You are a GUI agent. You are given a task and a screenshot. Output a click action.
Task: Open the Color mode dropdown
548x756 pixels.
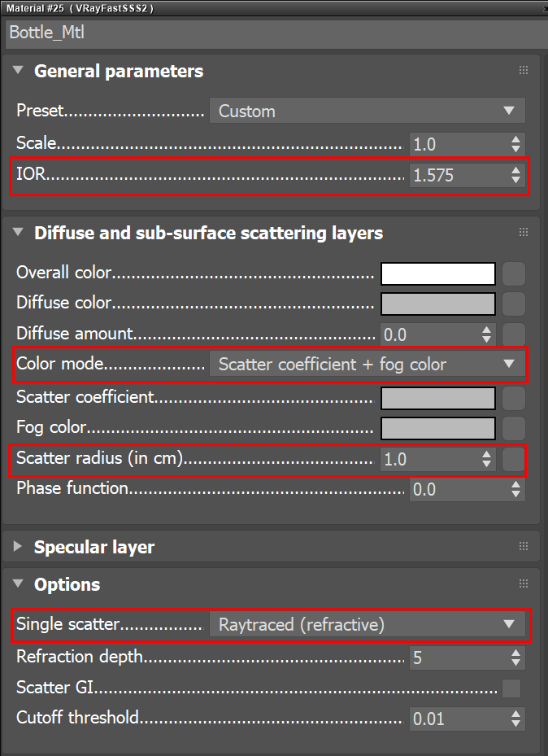click(x=367, y=365)
